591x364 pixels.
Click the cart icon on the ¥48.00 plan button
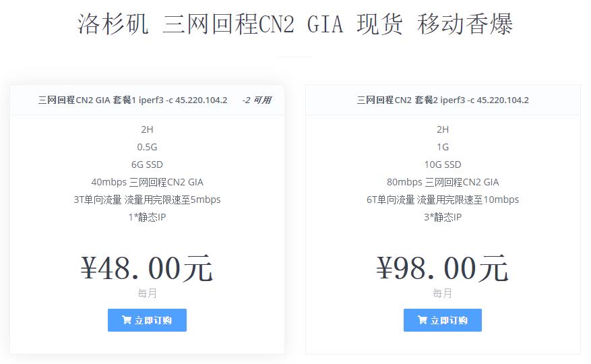[x=126, y=320]
